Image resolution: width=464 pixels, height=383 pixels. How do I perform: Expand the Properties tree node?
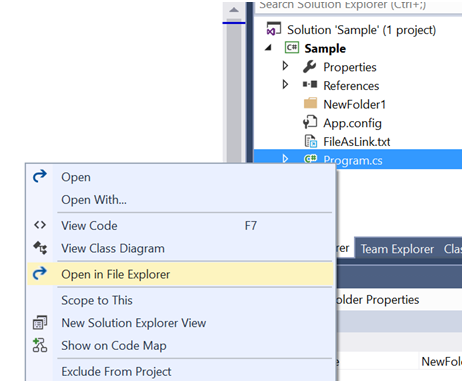click(x=285, y=66)
